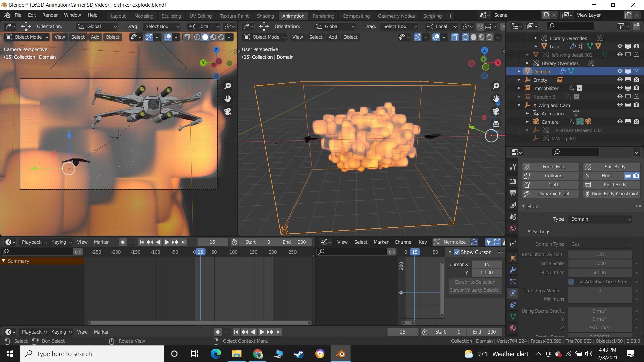Collapse X_Wing and Cam collection
Screen dimensions: 644x362
point(519,105)
